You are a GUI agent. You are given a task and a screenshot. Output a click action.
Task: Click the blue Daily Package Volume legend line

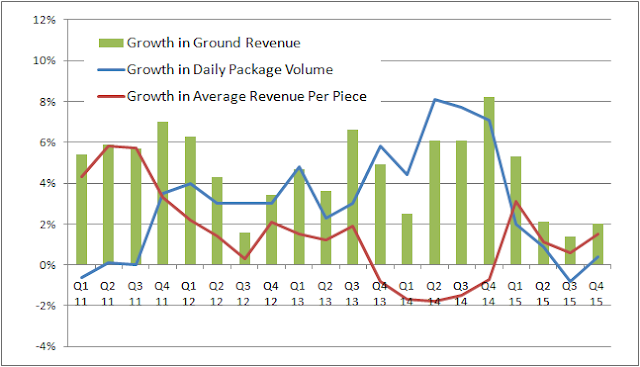[111, 70]
